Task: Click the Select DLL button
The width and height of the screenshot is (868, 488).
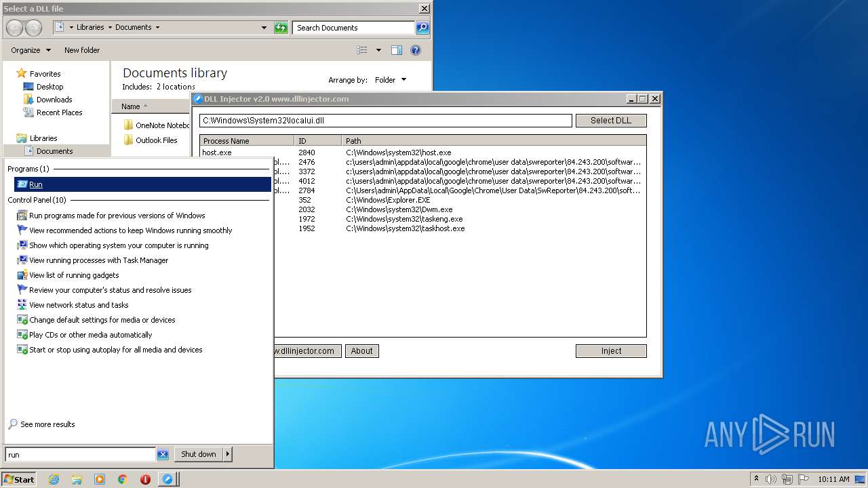Action: [611, 121]
